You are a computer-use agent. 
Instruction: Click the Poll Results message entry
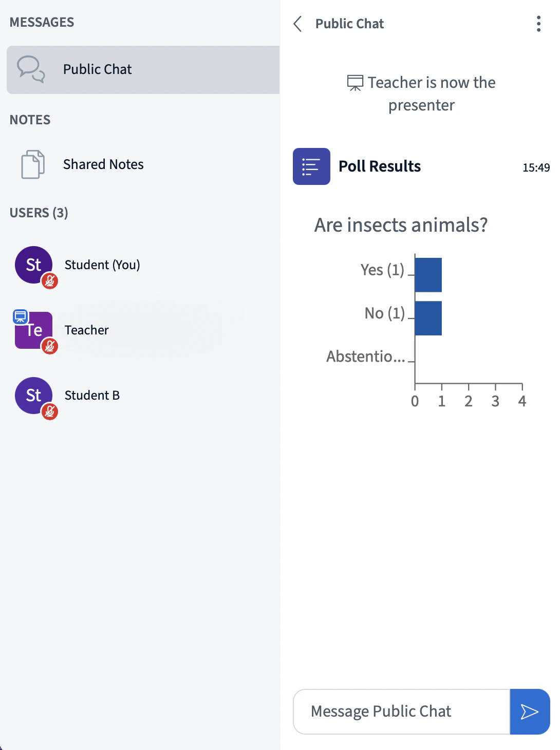(380, 166)
